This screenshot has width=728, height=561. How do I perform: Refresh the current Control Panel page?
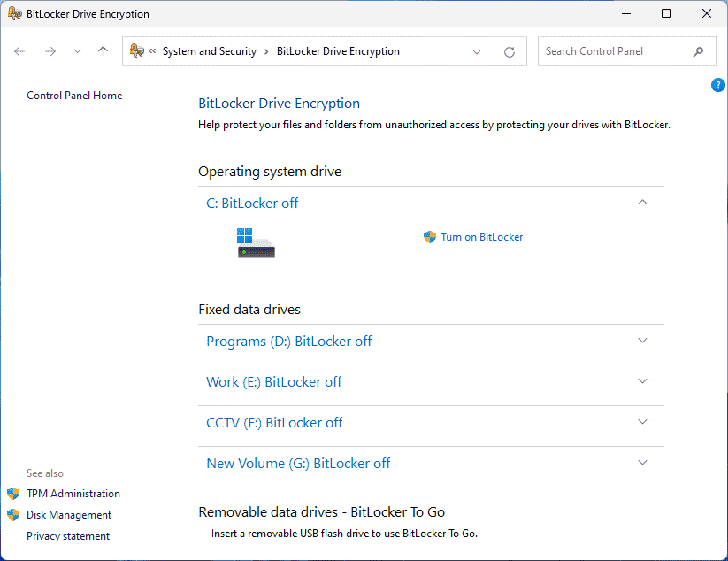pyautogui.click(x=509, y=51)
